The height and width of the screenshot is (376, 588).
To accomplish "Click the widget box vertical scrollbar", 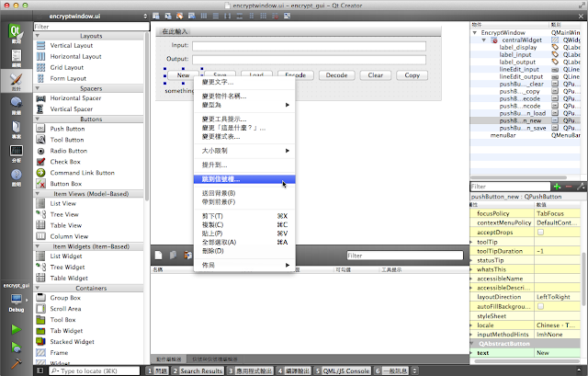I will click(x=146, y=117).
